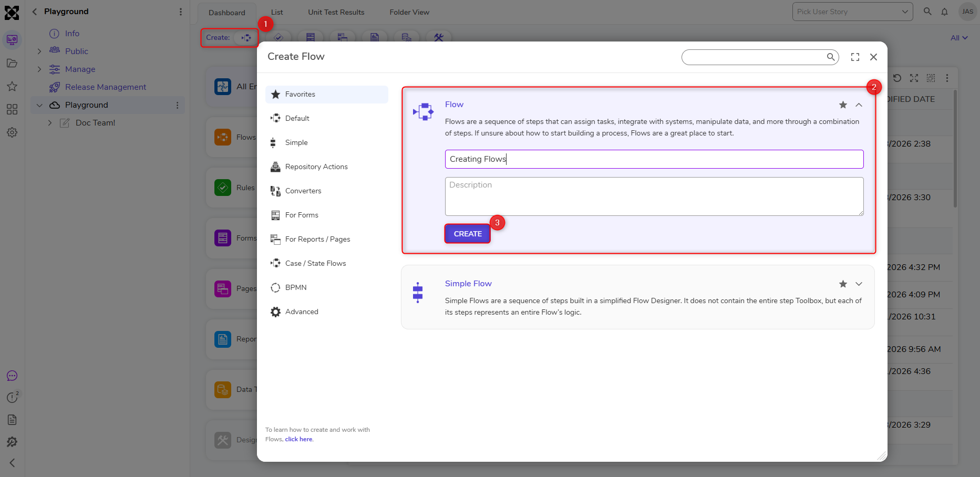Image resolution: width=980 pixels, height=477 pixels.
Task: Click into the flow name input field
Action: (x=654, y=159)
